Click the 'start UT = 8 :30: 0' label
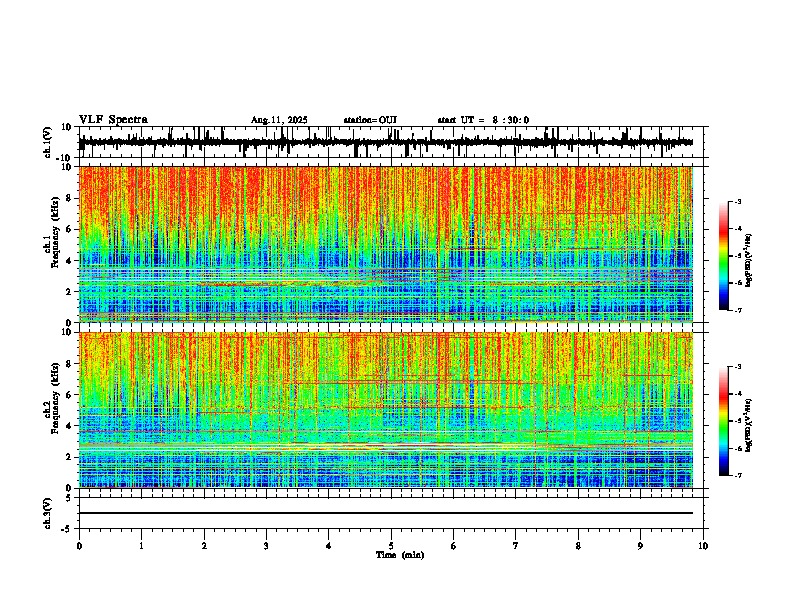This screenshot has width=792, height=612. pyautogui.click(x=483, y=120)
